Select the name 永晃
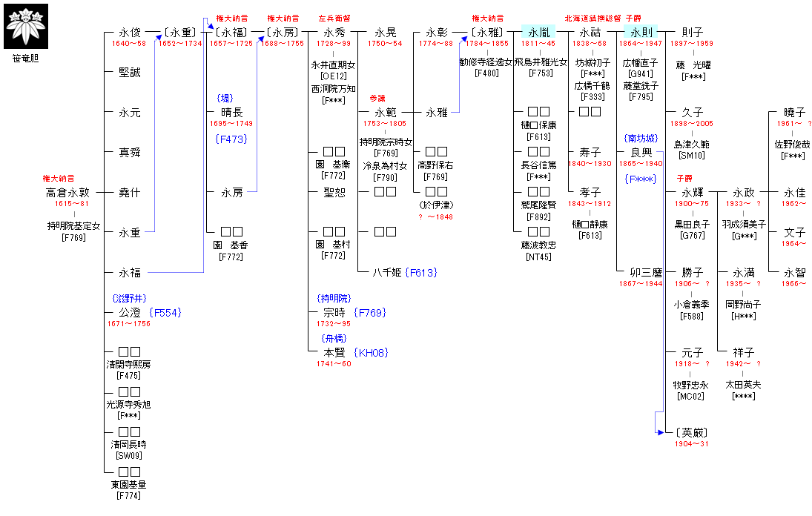The image size is (812, 516). [385, 33]
